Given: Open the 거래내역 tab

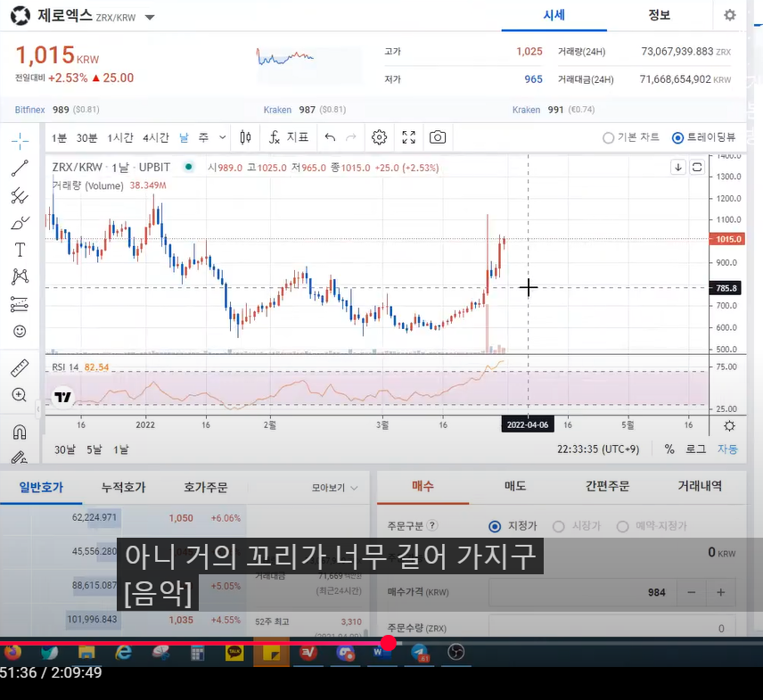Looking at the screenshot, I should click(x=700, y=486).
